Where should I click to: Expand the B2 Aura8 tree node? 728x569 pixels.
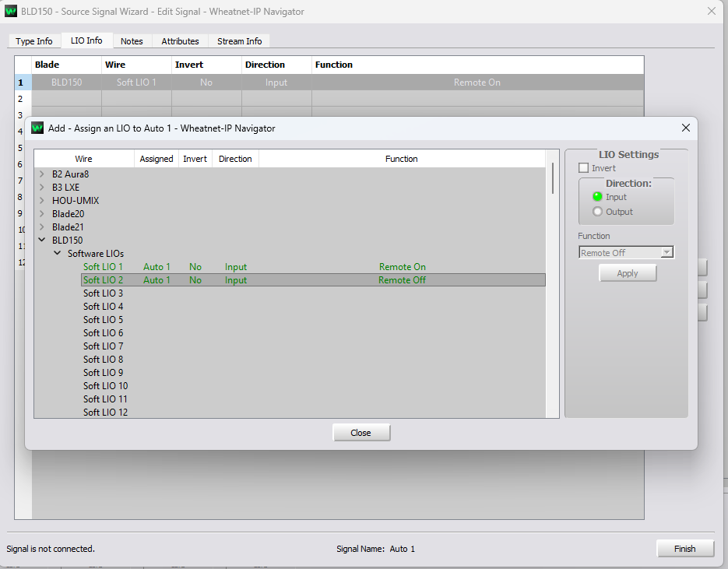point(42,174)
